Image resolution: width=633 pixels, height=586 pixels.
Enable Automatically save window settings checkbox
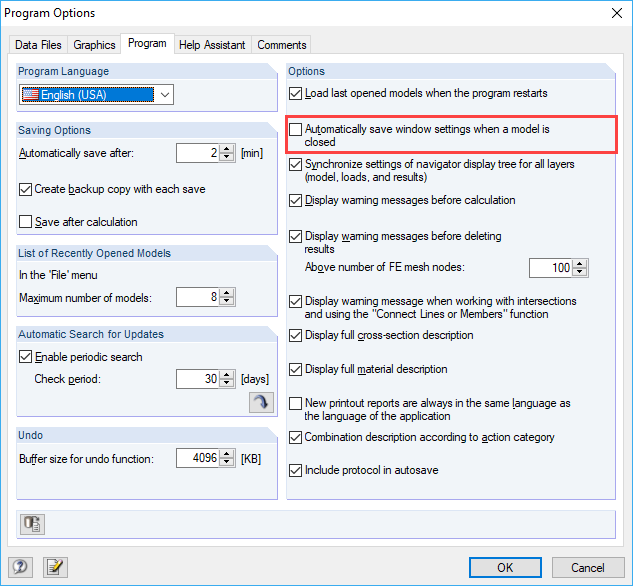[296, 130]
